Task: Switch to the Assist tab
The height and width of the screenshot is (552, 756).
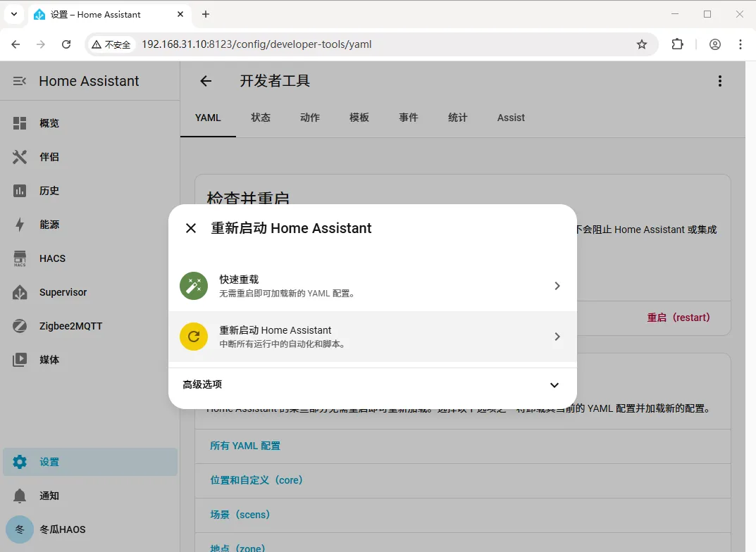Action: pos(511,118)
